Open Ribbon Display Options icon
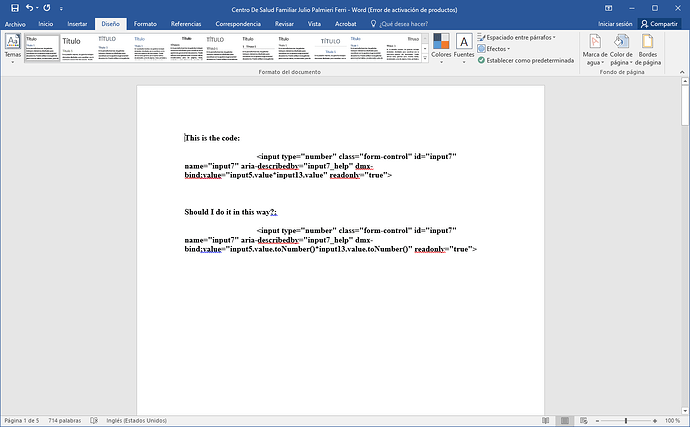This screenshot has height=427, width=690. (609, 8)
